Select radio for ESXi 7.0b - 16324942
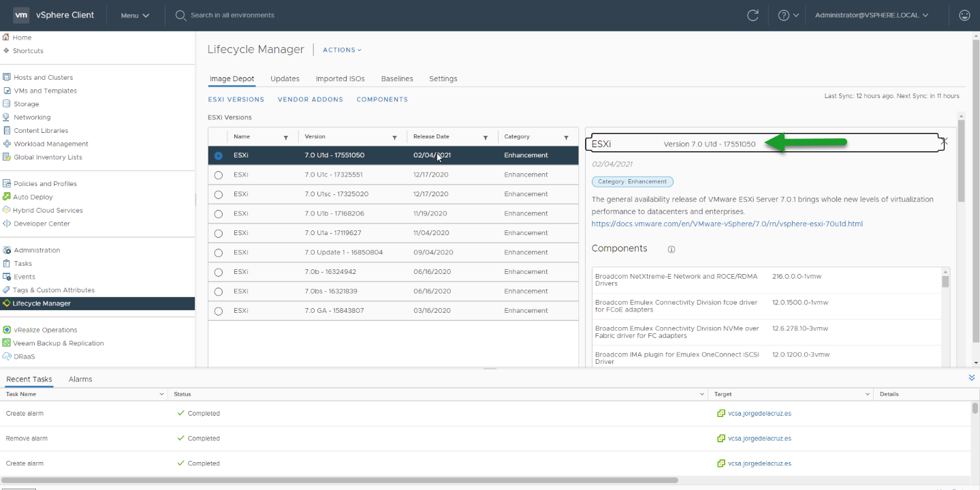Image resolution: width=980 pixels, height=490 pixels. click(218, 272)
